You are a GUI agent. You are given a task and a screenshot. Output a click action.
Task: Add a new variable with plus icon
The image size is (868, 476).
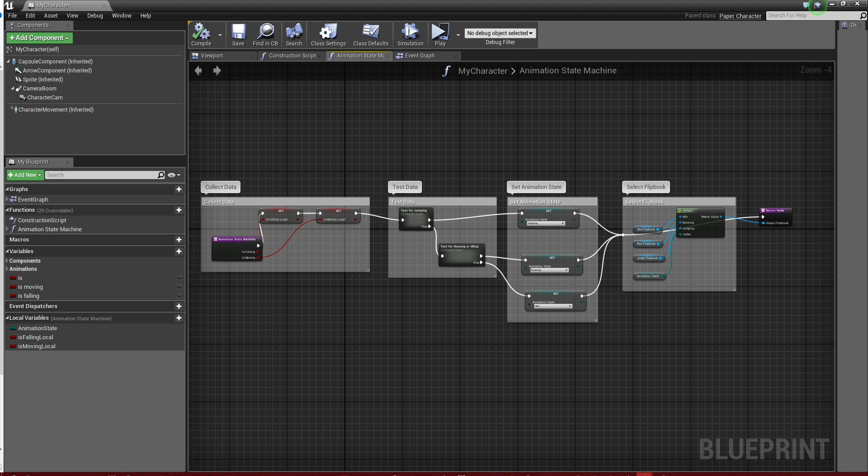[x=179, y=251]
